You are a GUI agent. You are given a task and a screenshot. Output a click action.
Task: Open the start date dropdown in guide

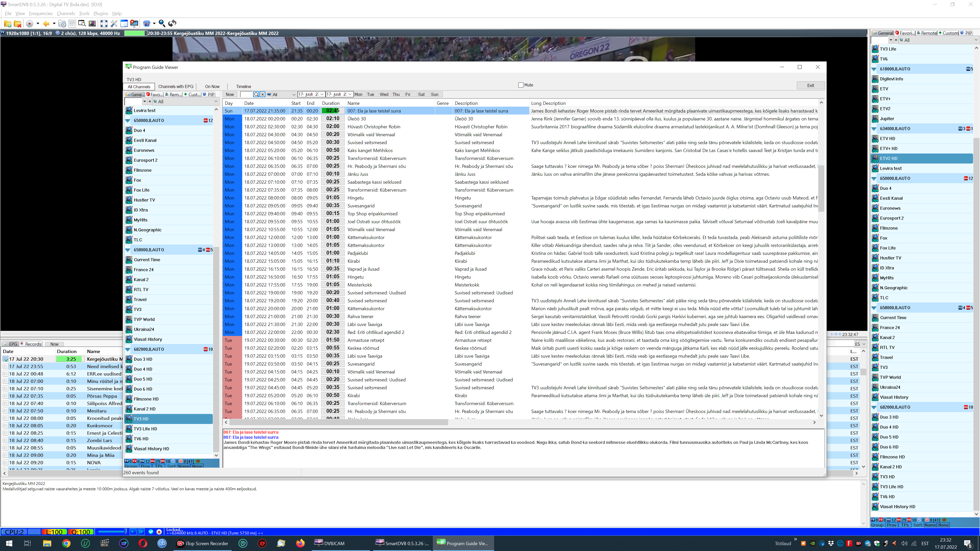tap(322, 94)
